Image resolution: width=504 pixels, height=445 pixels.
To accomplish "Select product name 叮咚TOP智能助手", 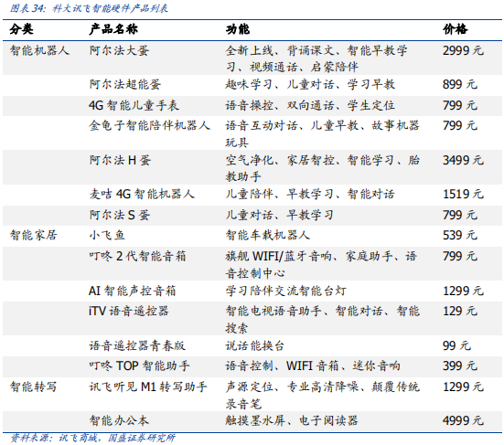I will 140,366.
